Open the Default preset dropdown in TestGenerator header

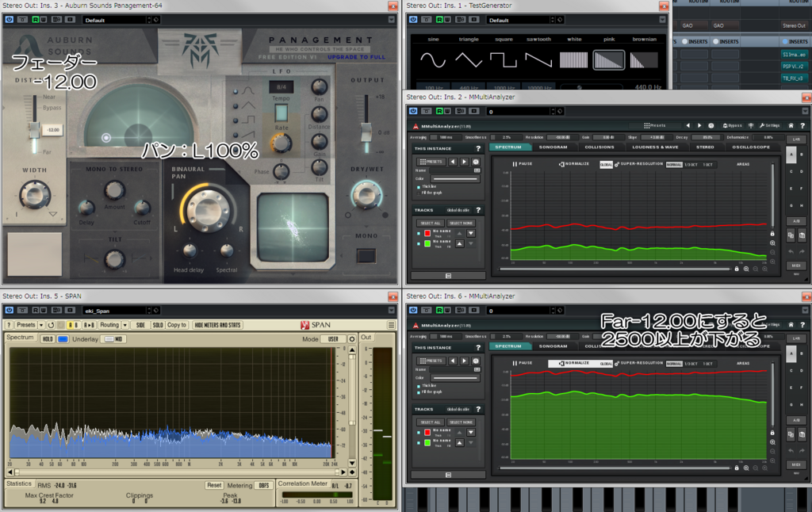pos(553,20)
